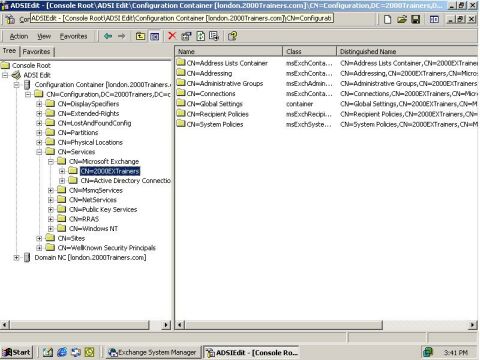Select CN=LostAndFoundConfig in the tree
480x360 pixels.
[x=94, y=123]
